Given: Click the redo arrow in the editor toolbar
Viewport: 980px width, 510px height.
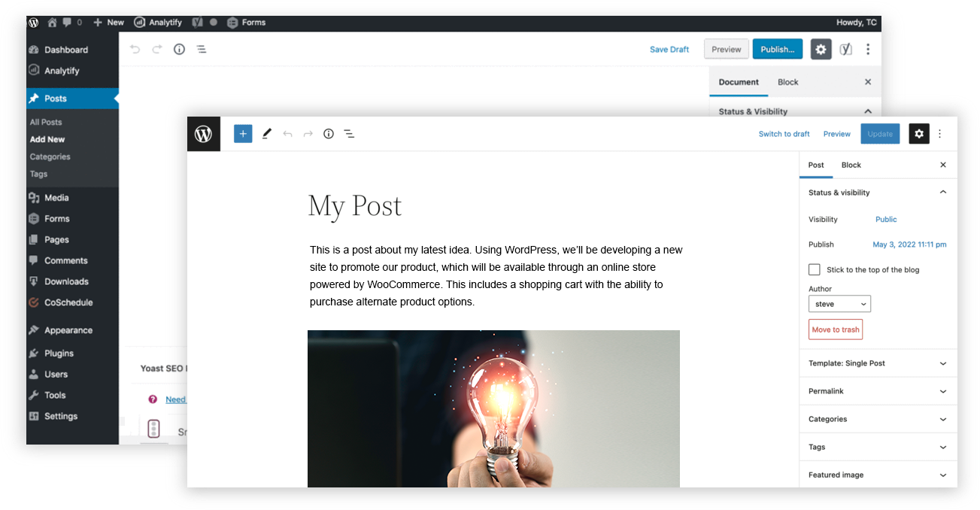Looking at the screenshot, I should click(307, 133).
